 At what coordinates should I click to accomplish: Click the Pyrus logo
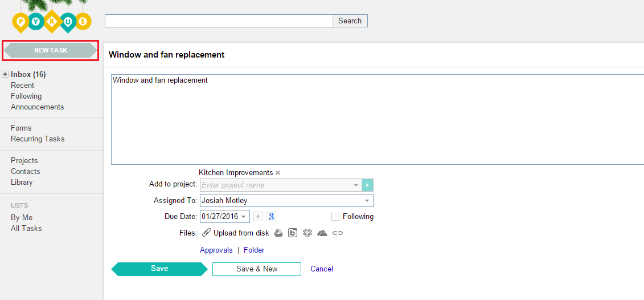pos(52,22)
